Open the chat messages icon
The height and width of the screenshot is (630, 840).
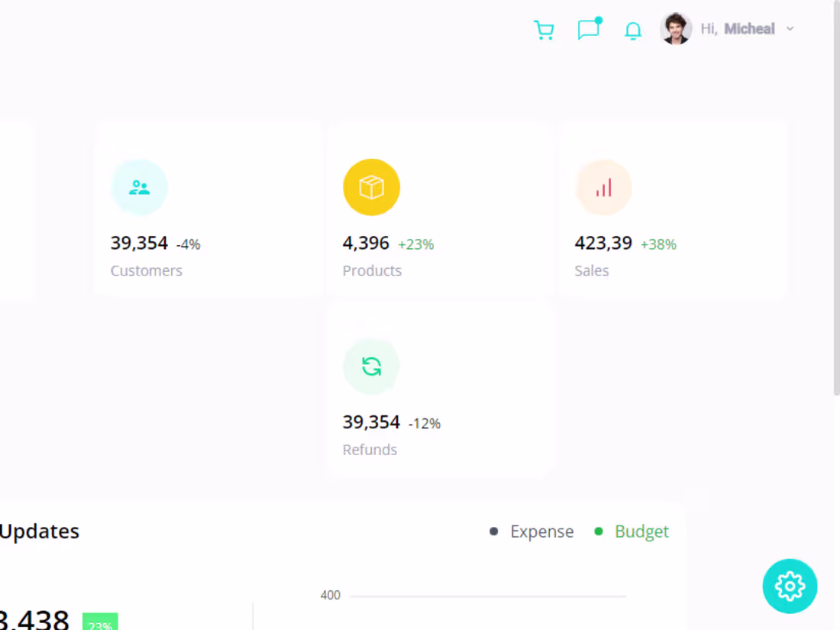589,29
